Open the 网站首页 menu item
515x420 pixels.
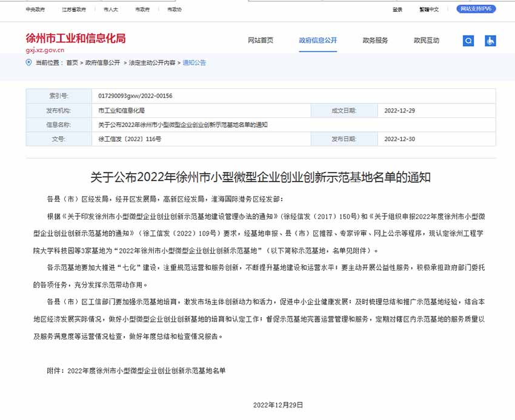click(x=261, y=41)
